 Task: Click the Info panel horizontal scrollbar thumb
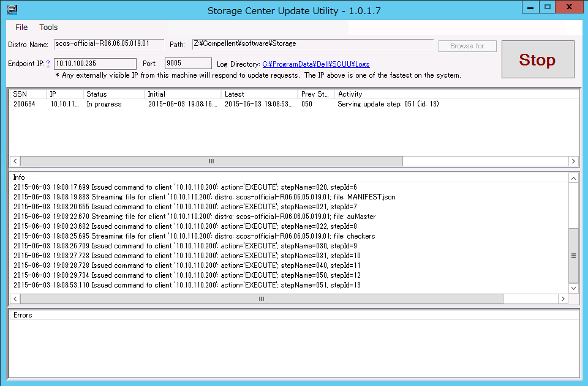pos(262,299)
